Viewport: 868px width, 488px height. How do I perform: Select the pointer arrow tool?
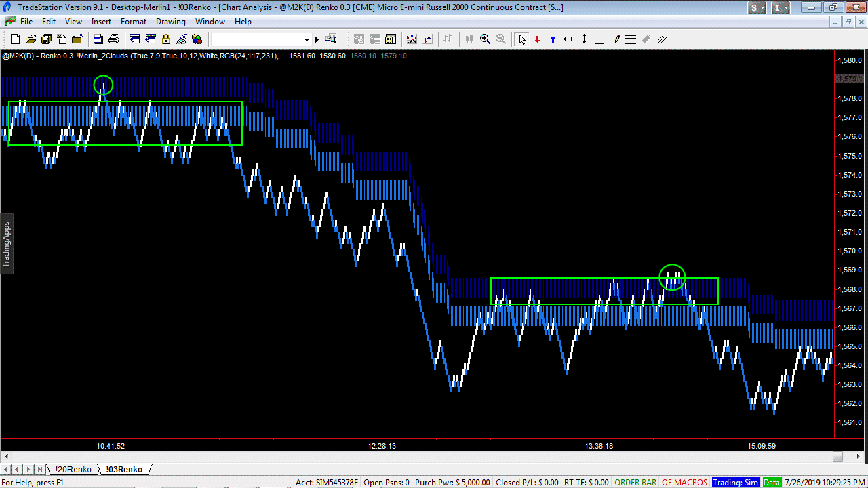click(x=521, y=39)
